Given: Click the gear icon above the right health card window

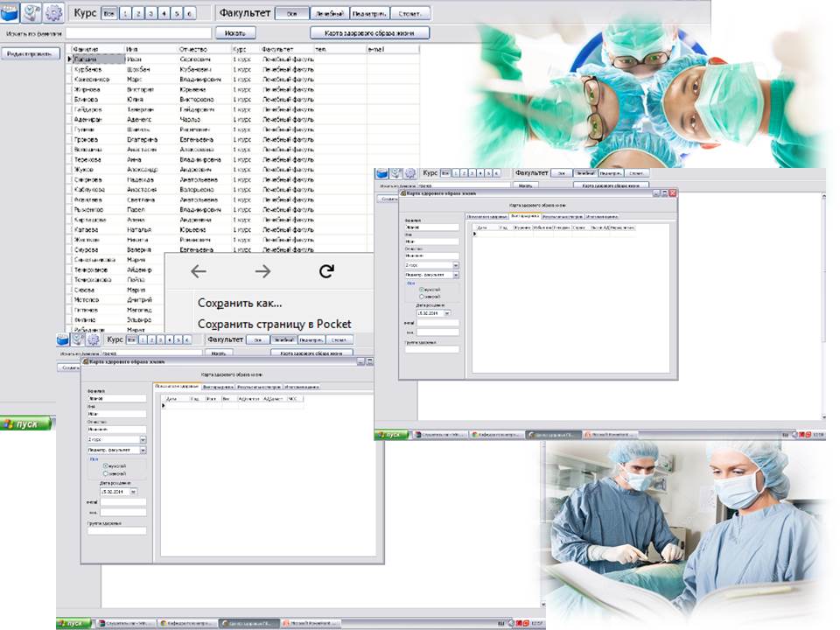Looking at the screenshot, I should click(411, 173).
